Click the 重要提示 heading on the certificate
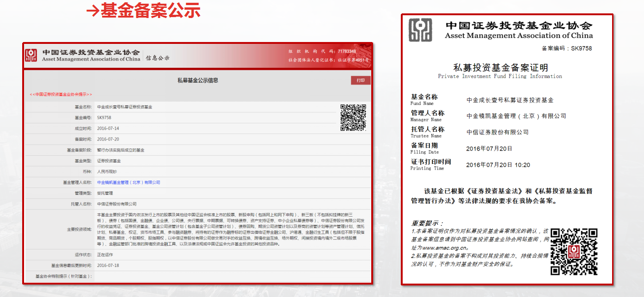This screenshot has height=297, width=644. pyautogui.click(x=427, y=223)
